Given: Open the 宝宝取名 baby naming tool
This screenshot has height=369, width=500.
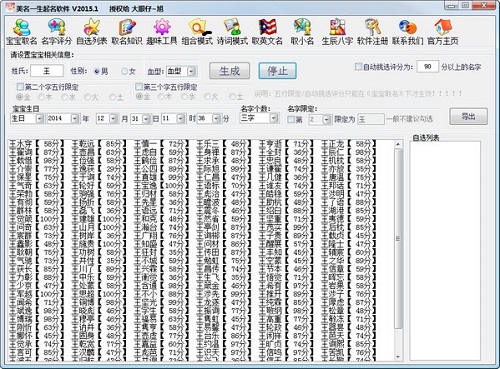Looking at the screenshot, I should [x=22, y=32].
